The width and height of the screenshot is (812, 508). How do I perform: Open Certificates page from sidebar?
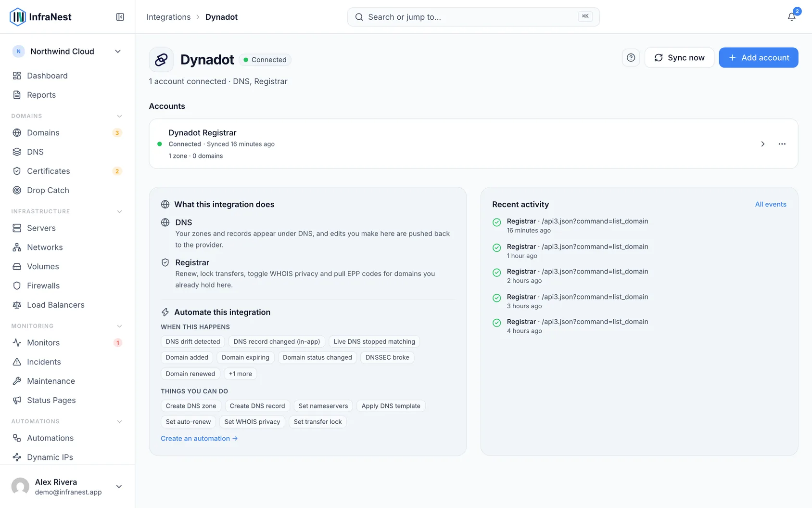point(67,171)
